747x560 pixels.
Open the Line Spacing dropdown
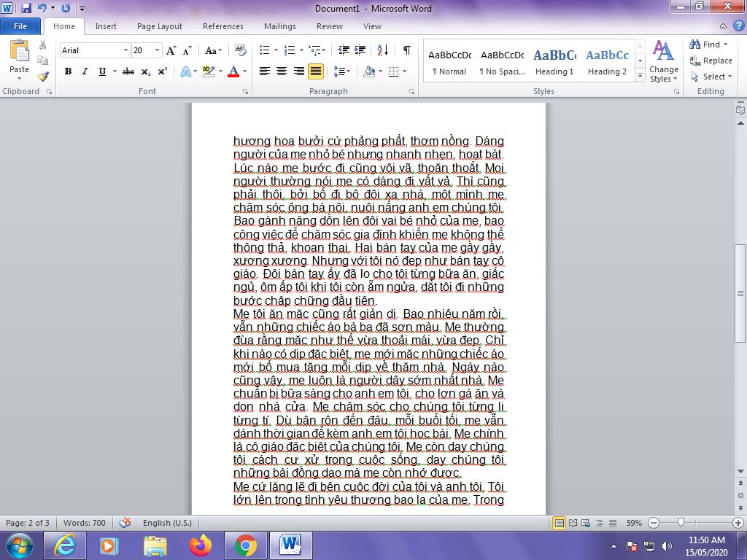click(341, 71)
